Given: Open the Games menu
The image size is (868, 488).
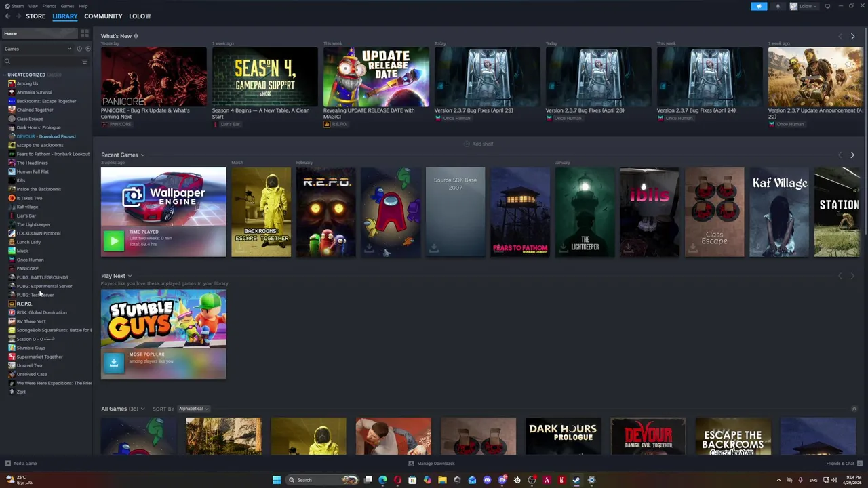Looking at the screenshot, I should click(x=67, y=6).
